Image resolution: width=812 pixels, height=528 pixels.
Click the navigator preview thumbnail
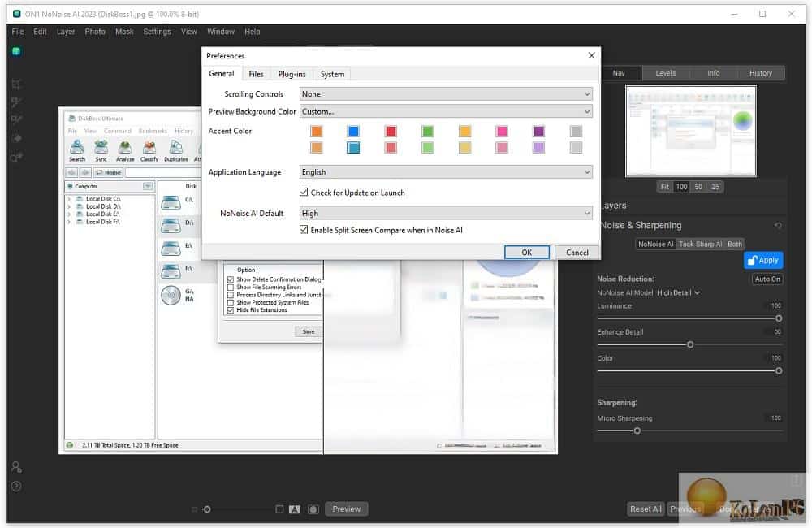(691, 132)
